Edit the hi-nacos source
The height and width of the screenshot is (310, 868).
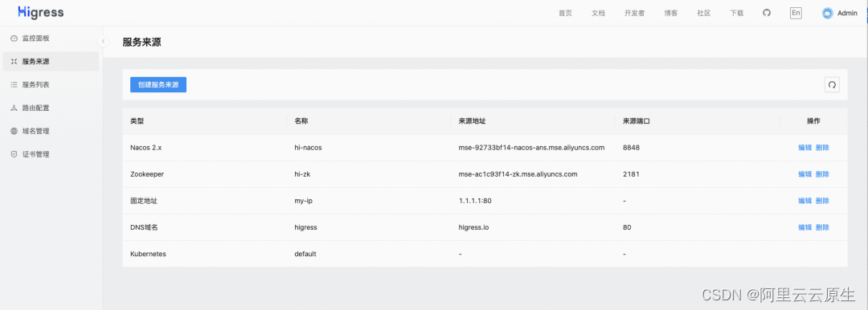(805, 148)
